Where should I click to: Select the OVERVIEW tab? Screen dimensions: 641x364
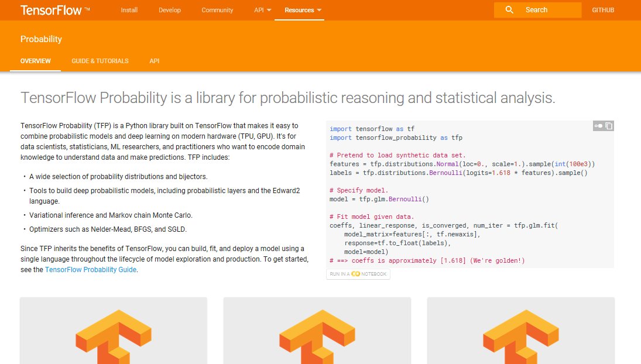[x=35, y=61]
